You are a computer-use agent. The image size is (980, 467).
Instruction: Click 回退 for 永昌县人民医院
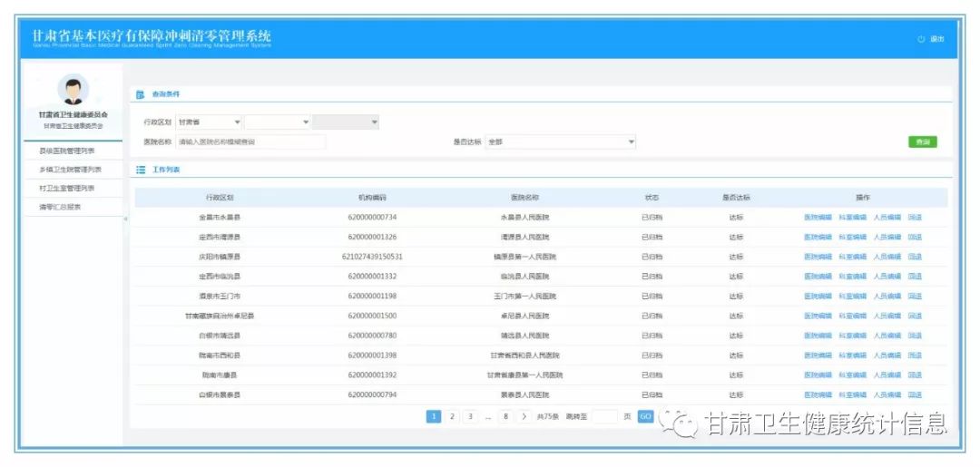click(915, 218)
